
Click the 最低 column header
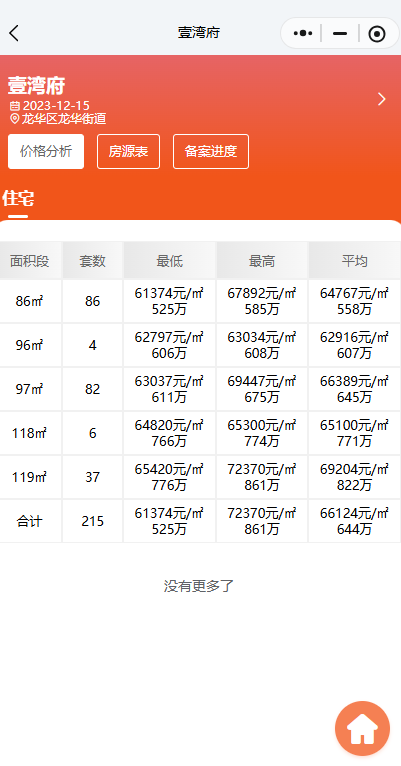coord(169,261)
